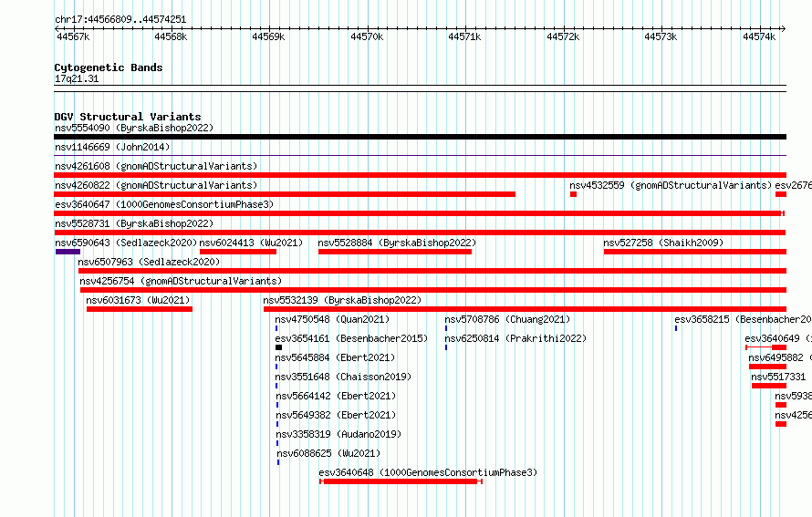Open nsv6590643 (Sedlazeck2020) label
The height and width of the screenshot is (517, 812).
pyautogui.click(x=126, y=243)
